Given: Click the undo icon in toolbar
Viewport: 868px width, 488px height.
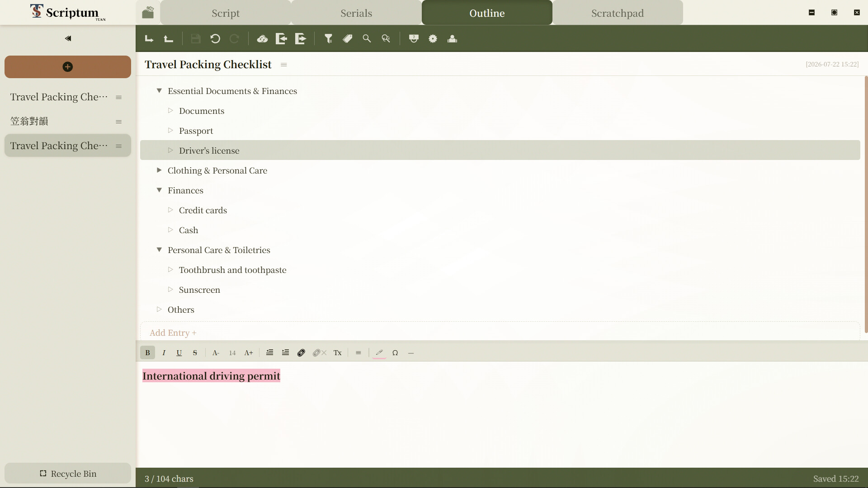Looking at the screenshot, I should (215, 39).
